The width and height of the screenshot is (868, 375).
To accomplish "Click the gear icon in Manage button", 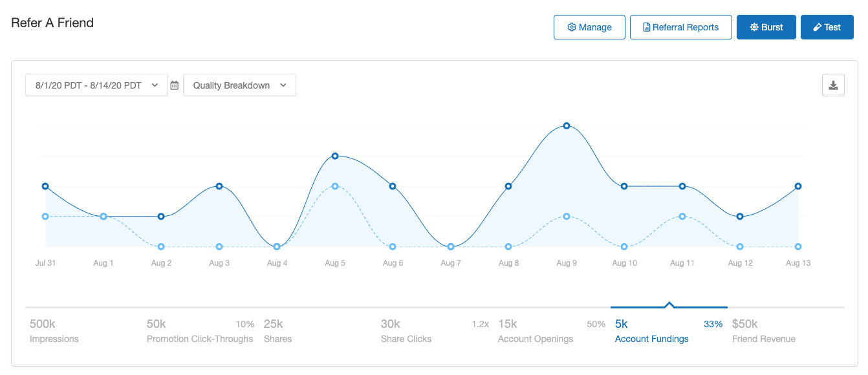I will [572, 27].
